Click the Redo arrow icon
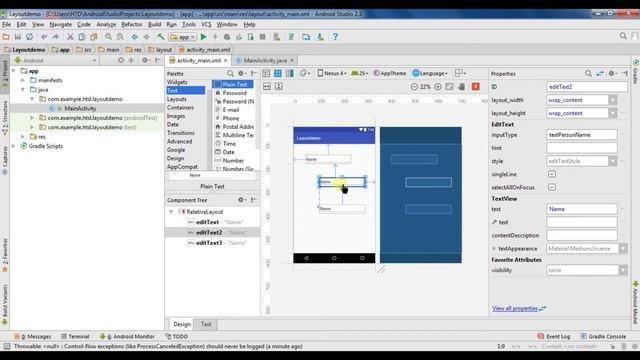The image size is (640, 360). click(56, 37)
